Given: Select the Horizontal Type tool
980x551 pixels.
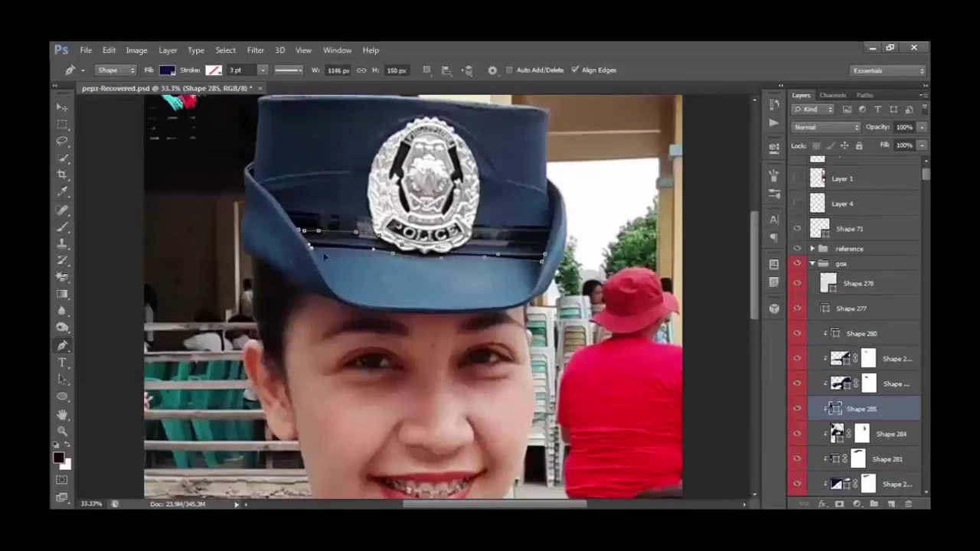Looking at the screenshot, I should click(x=62, y=362).
